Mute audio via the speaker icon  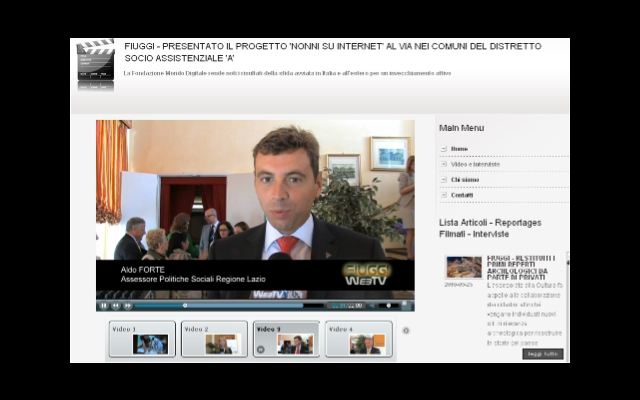click(372, 305)
